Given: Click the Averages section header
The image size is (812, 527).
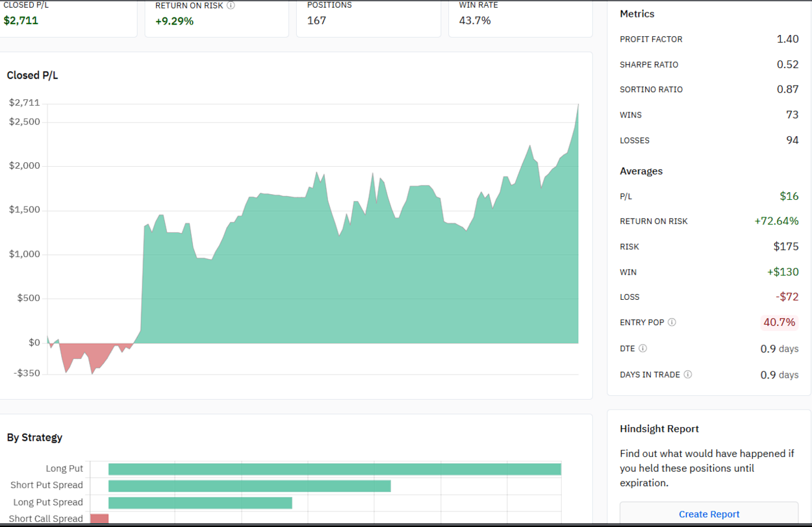Looking at the screenshot, I should (641, 171).
